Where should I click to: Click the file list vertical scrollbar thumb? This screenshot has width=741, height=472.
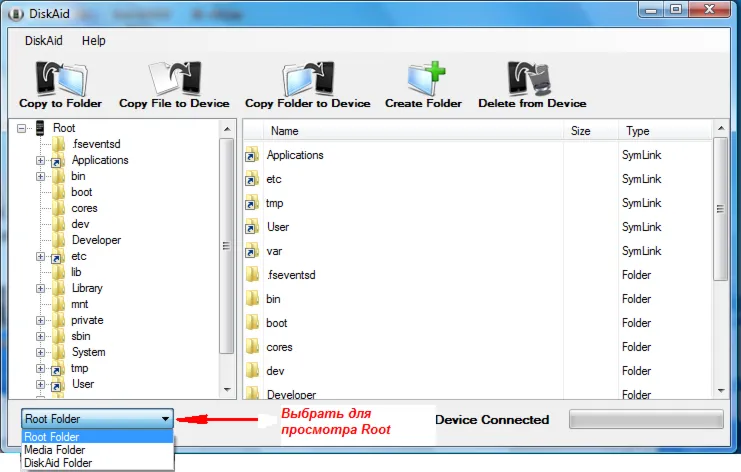pyautogui.click(x=720, y=209)
